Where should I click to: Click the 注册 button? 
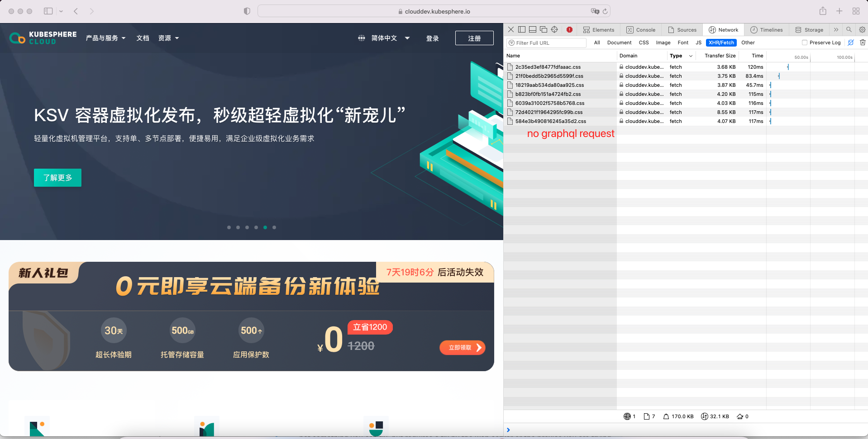pyautogui.click(x=474, y=38)
